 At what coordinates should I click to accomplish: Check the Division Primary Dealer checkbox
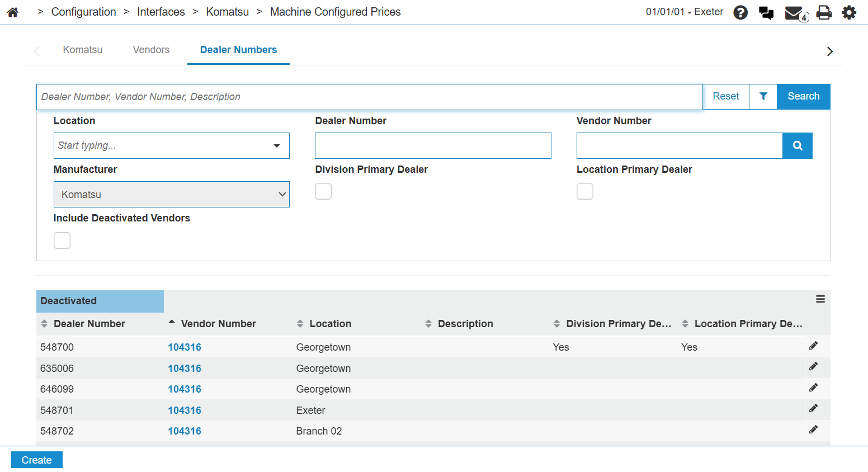(323, 191)
